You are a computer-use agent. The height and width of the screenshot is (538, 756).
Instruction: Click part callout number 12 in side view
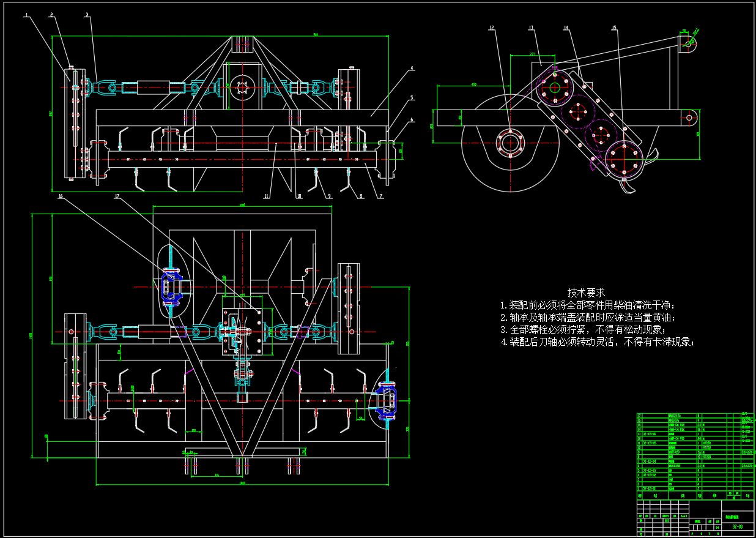pyautogui.click(x=491, y=28)
